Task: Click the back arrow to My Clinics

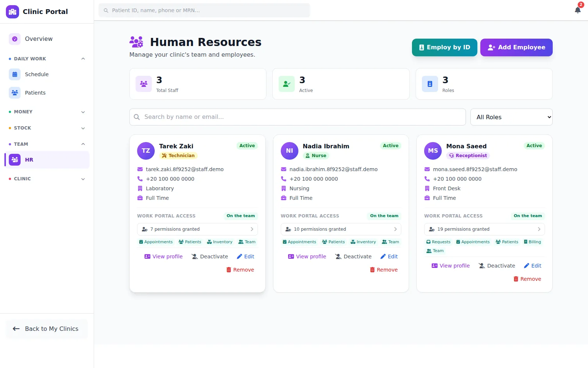Action: 16,329
